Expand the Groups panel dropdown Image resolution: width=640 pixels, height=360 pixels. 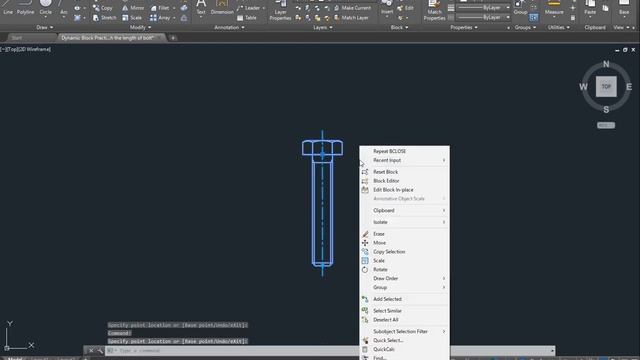coord(525,27)
